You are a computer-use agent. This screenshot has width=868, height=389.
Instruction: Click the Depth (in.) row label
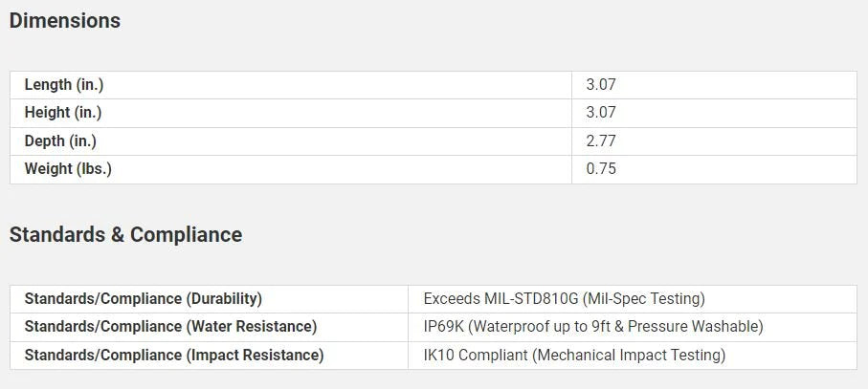60,141
